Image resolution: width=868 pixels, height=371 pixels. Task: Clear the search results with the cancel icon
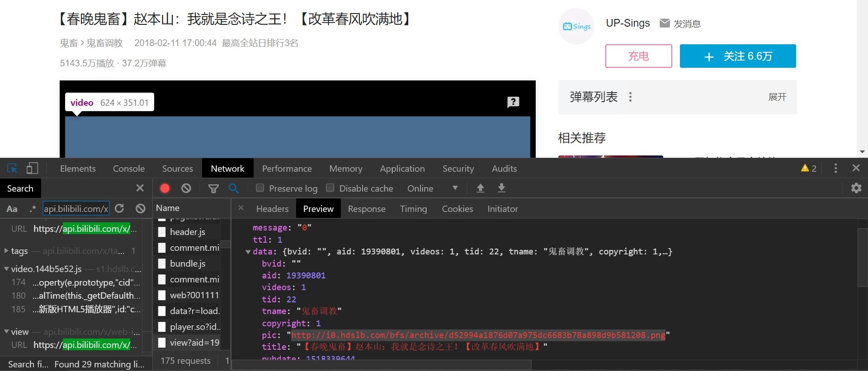pos(141,208)
